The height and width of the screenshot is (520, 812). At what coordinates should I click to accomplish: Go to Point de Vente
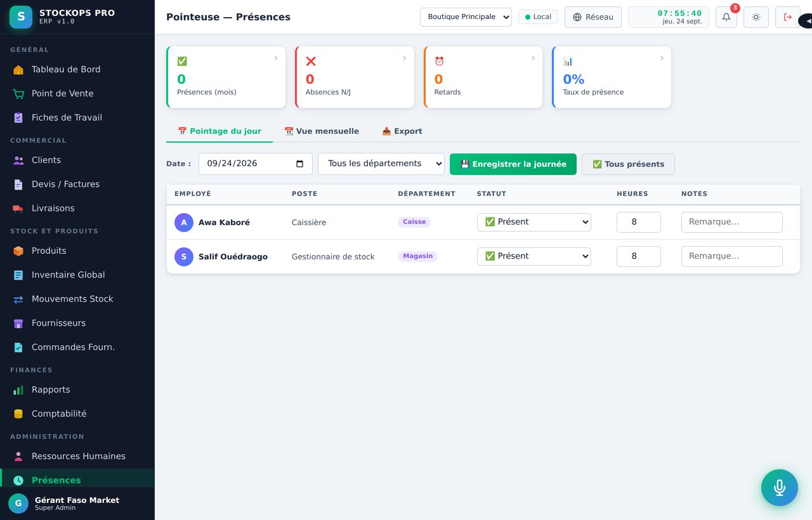(x=77, y=93)
